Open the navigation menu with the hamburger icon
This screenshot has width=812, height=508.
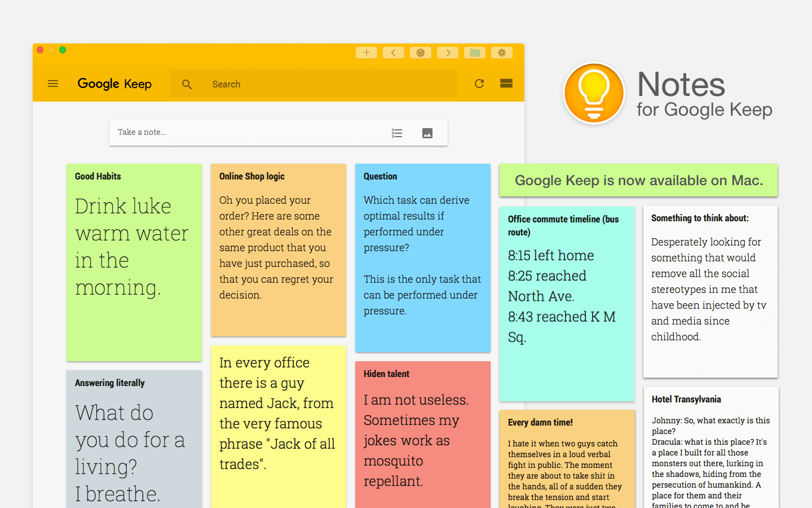52,83
